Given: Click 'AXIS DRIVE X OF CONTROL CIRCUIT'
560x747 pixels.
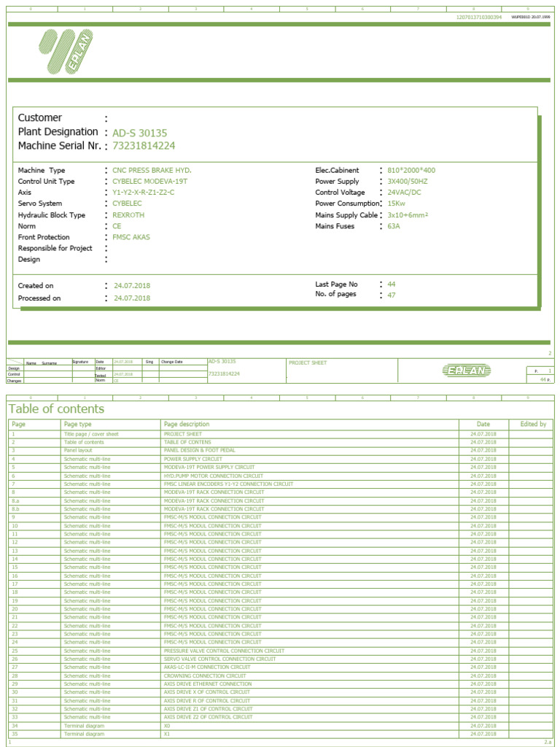Looking at the screenshot, I should [206, 692].
